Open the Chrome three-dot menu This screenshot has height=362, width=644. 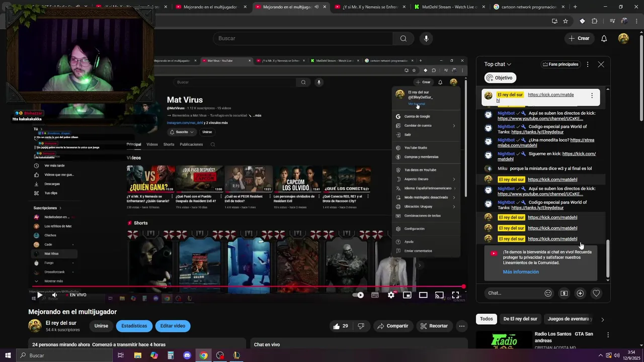click(x=635, y=21)
